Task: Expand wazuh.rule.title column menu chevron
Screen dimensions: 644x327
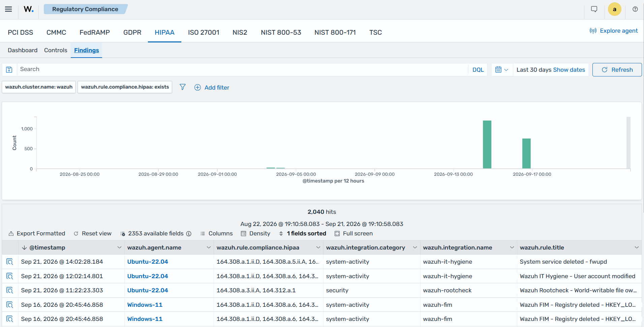Action: (637, 248)
